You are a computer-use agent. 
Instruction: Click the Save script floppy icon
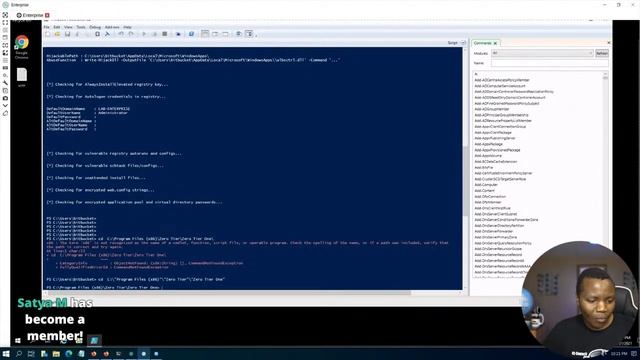point(67,34)
